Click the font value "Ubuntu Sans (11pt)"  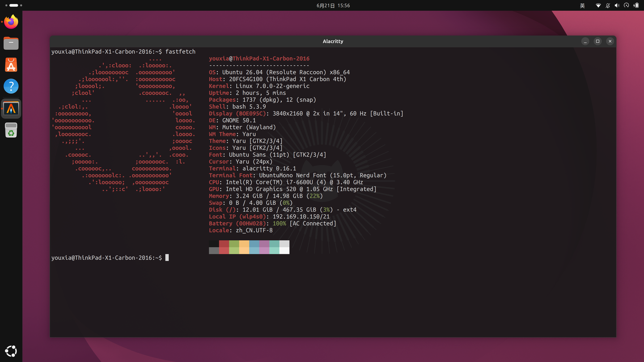259,155
